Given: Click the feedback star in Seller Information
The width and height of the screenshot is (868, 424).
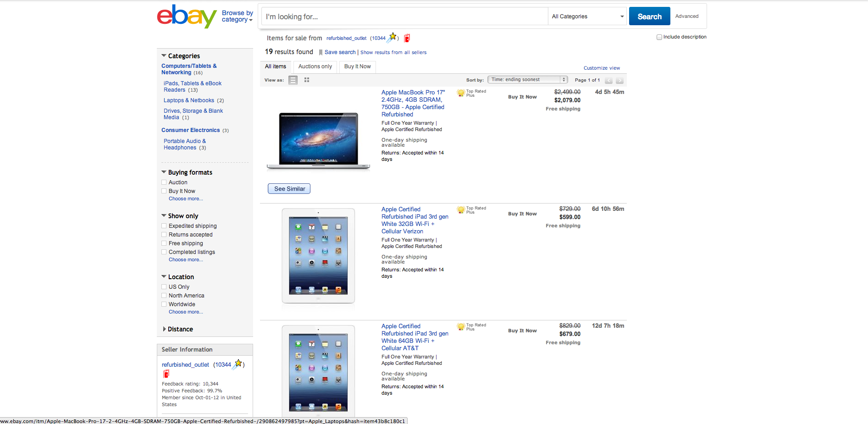Looking at the screenshot, I should 238,364.
